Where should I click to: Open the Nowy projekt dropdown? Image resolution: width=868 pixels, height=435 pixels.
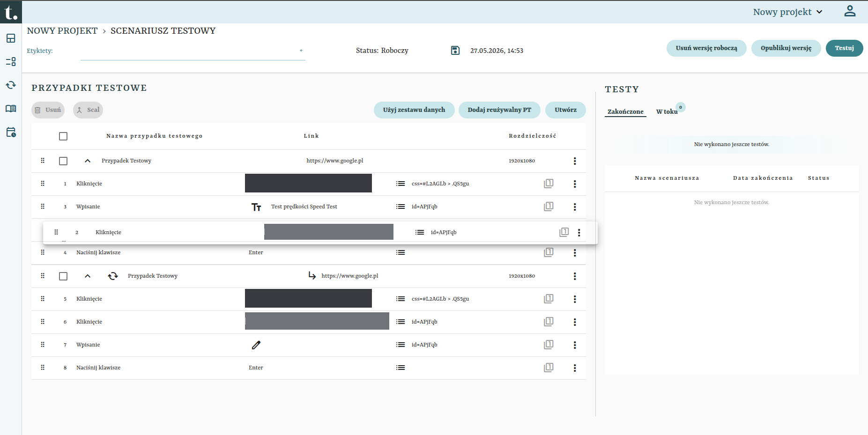(x=788, y=12)
